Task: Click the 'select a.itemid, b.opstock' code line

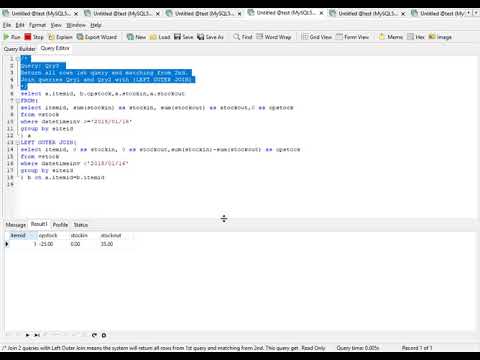Action: point(103,94)
